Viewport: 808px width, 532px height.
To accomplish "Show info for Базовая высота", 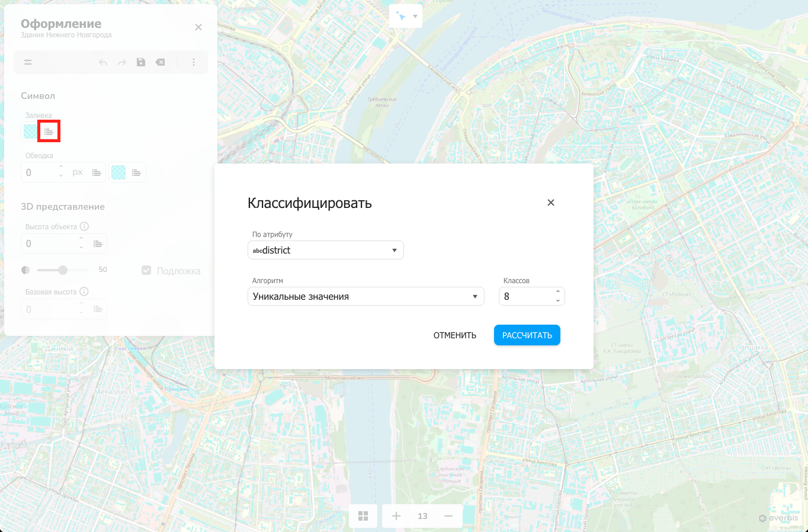I will [84, 291].
